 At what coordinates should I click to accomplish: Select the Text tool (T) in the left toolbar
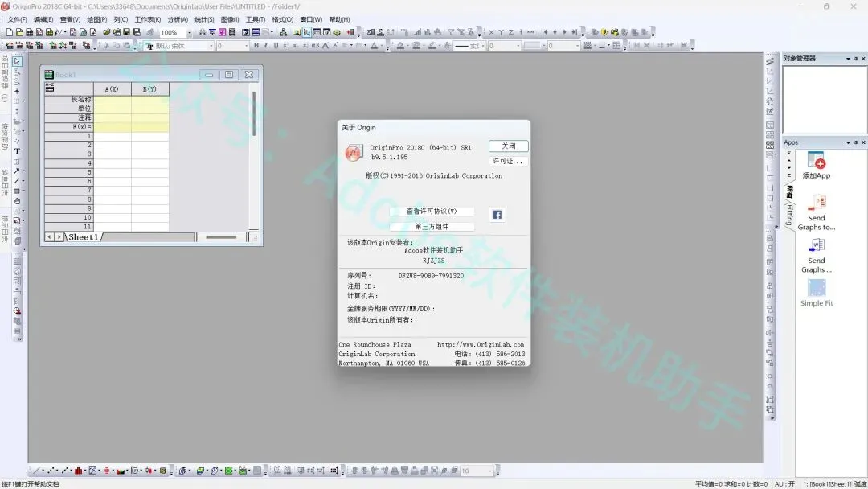[17, 151]
